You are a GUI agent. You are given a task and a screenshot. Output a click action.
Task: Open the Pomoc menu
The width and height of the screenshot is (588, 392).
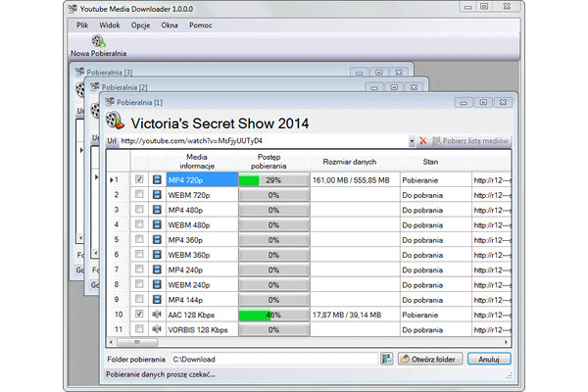(x=201, y=25)
